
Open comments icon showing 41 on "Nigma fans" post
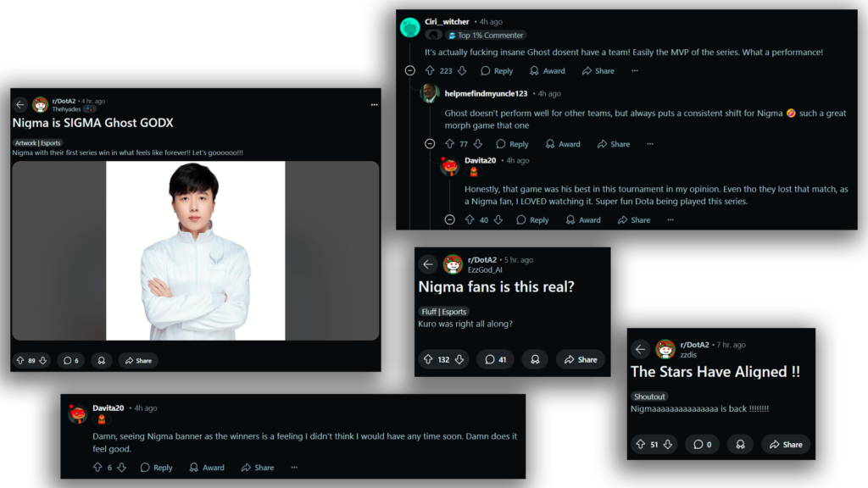[495, 359]
